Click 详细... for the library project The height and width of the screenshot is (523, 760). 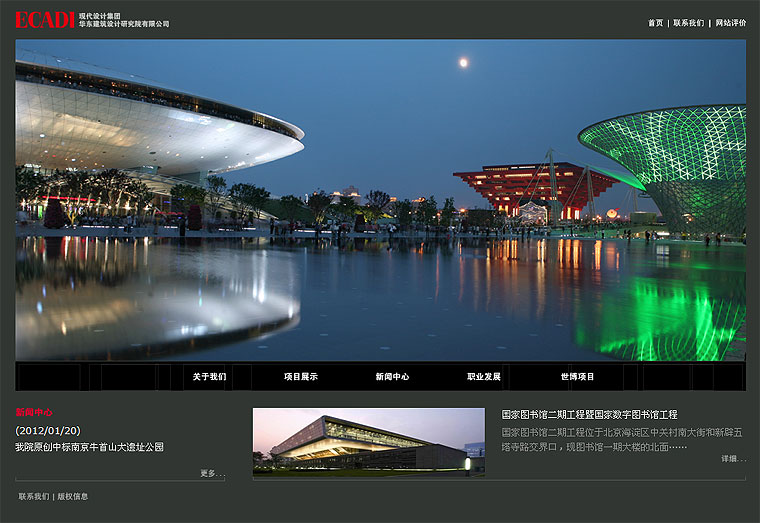(x=733, y=459)
